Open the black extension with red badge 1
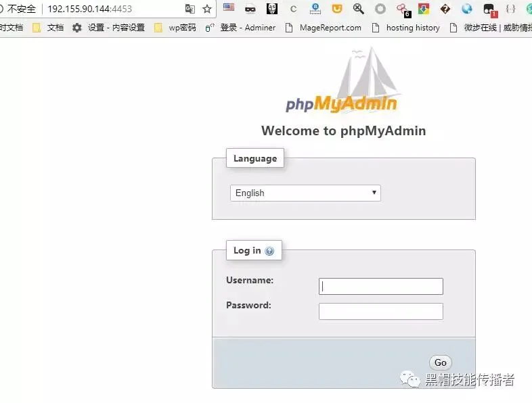 coord(490,10)
